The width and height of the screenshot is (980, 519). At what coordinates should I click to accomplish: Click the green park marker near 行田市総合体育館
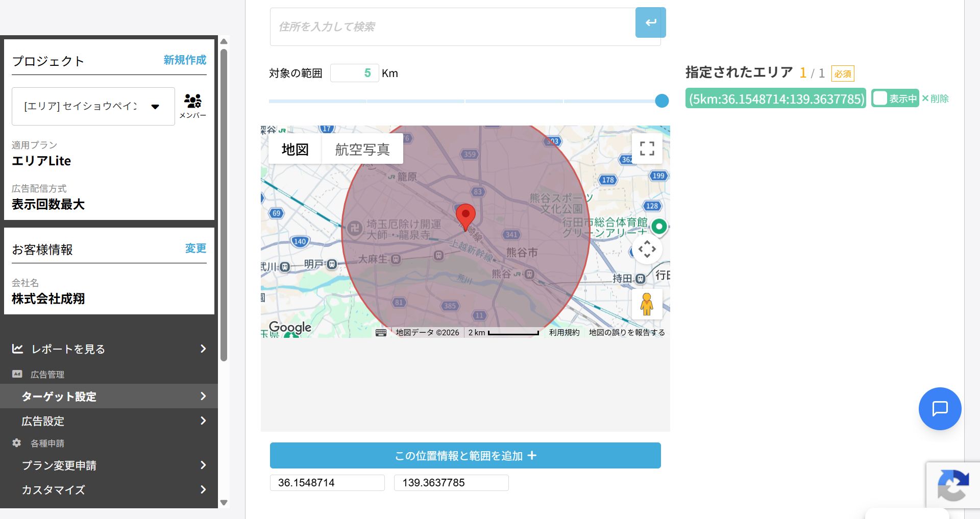coord(659,227)
